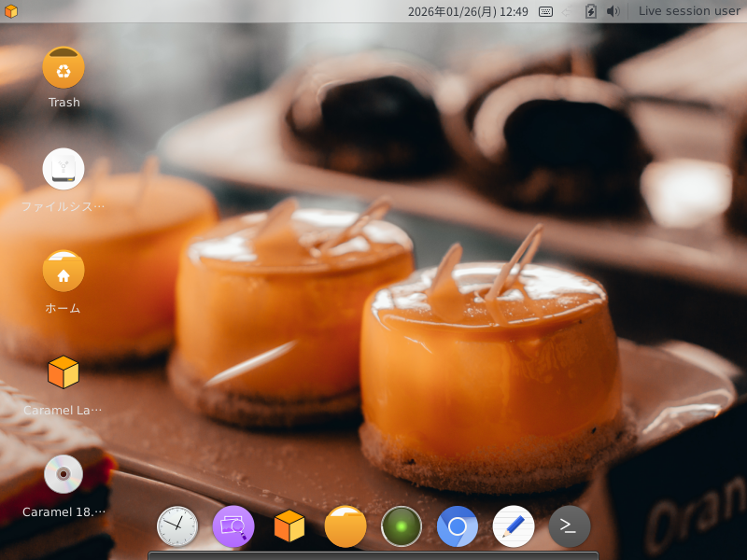The width and height of the screenshot is (747, 560).
Task: Select the Trash desktop icon
Action: tap(63, 77)
